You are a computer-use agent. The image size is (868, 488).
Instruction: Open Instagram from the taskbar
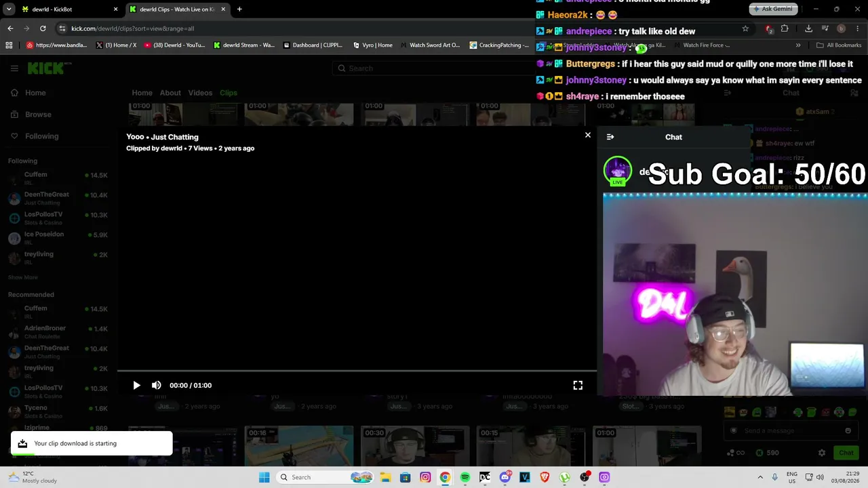[x=425, y=477]
